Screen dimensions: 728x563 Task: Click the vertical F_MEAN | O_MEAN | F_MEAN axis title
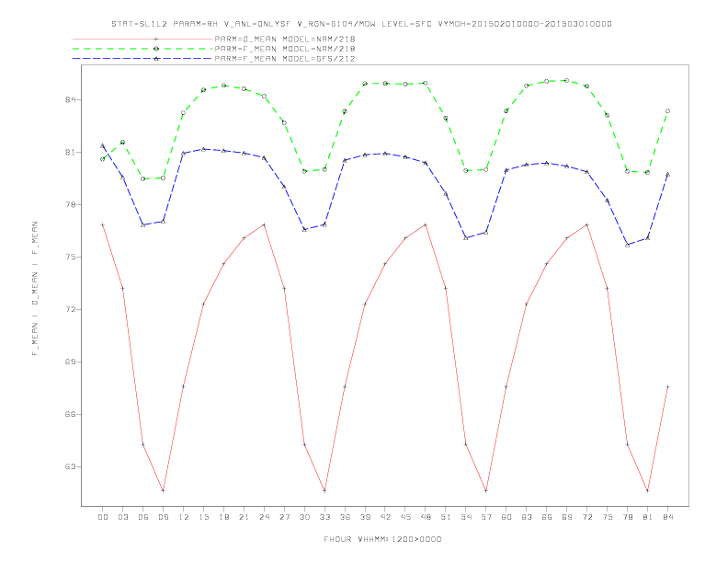coord(35,289)
